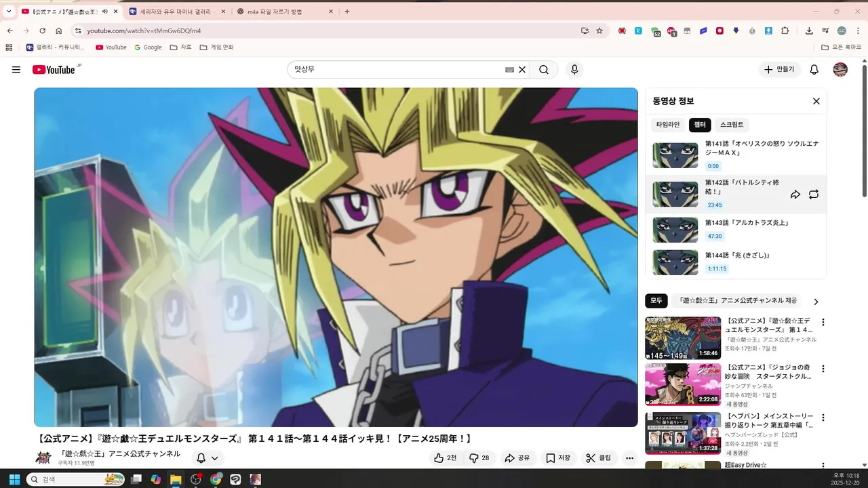Open the on-screen keyboard icon in search
The height and width of the screenshot is (488, 868).
tap(510, 70)
